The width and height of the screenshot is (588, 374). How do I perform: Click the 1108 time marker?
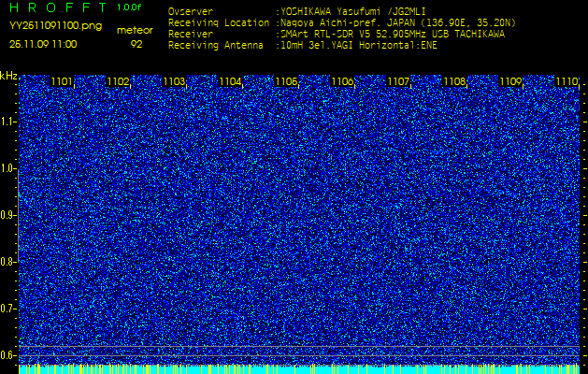point(454,81)
